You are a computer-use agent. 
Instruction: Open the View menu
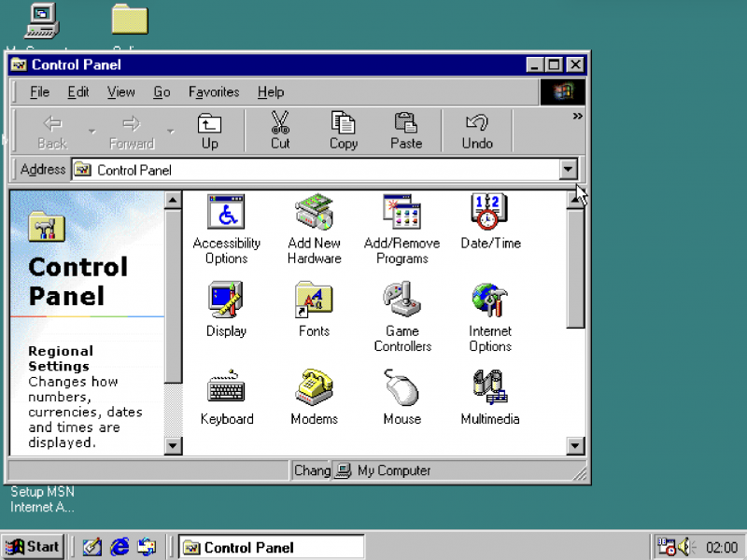(120, 92)
